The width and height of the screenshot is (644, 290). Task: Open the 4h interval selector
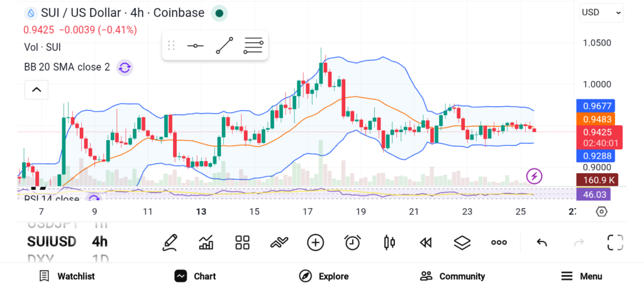click(99, 242)
